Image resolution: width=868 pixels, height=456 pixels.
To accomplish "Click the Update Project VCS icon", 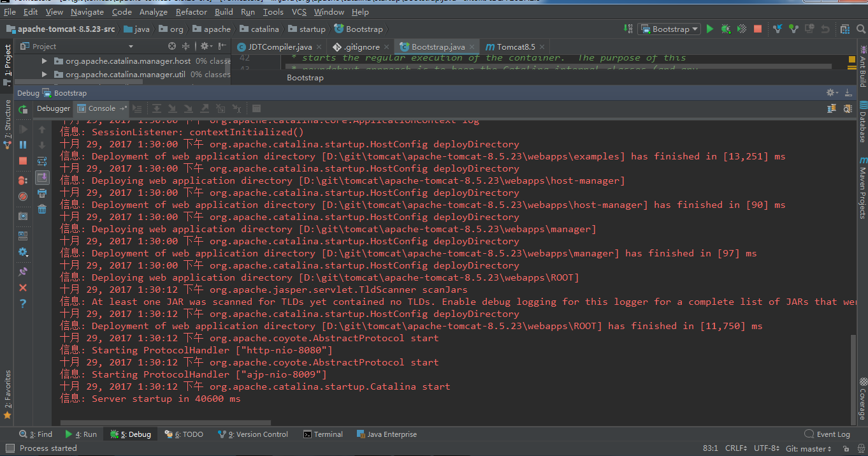I will [x=778, y=29].
